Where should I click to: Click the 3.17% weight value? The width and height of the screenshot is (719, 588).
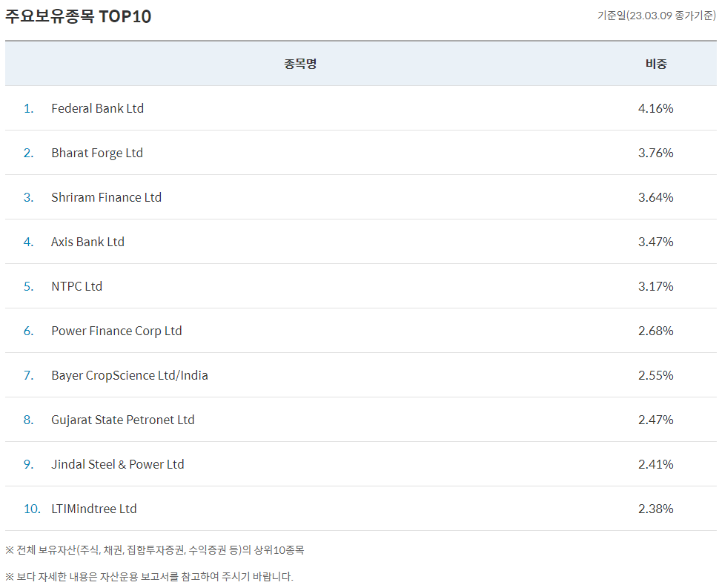(x=656, y=286)
